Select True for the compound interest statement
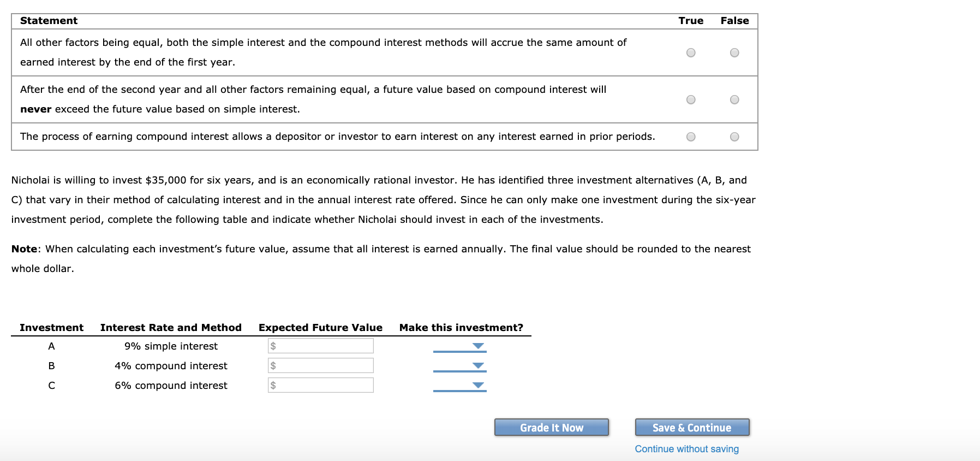Screen dimensions: 980x461 click(x=691, y=136)
